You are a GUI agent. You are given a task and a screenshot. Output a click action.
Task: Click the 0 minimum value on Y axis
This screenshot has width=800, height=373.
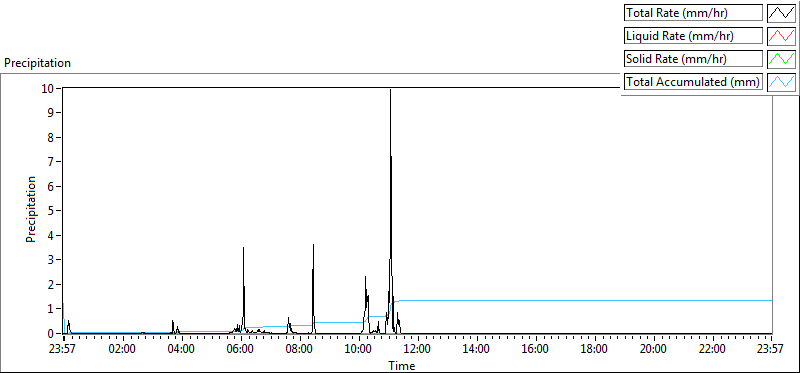(x=51, y=333)
